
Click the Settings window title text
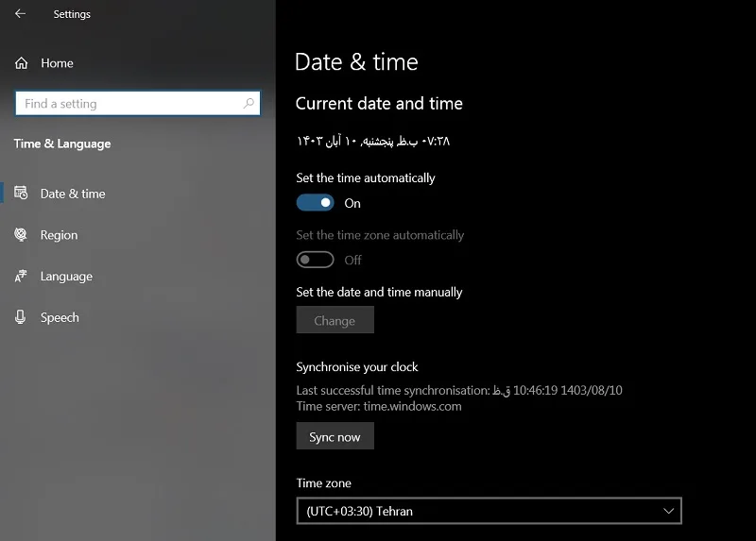(x=72, y=14)
